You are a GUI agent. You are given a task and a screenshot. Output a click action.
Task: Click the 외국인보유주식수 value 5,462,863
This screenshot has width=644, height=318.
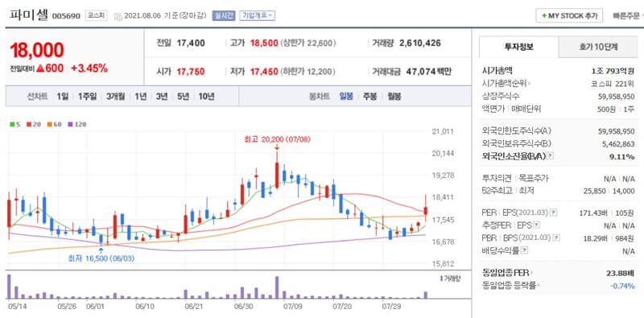(618, 144)
